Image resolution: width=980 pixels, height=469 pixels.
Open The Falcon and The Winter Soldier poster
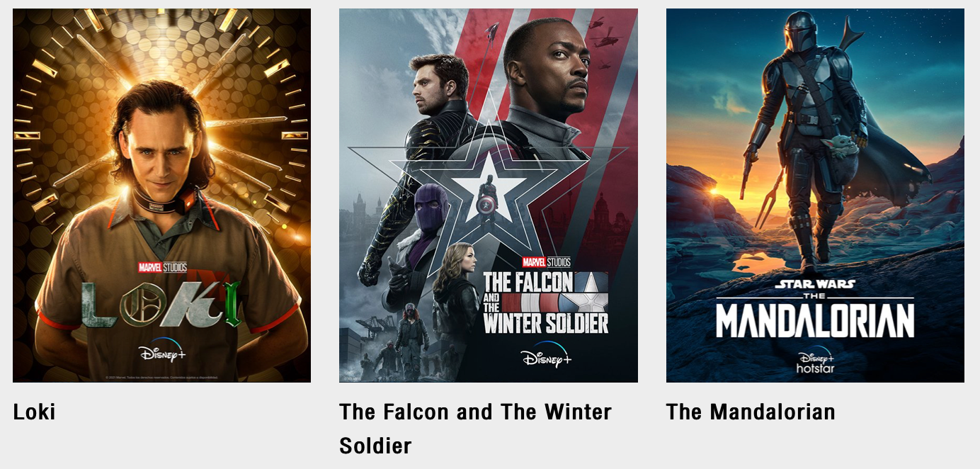tap(489, 196)
